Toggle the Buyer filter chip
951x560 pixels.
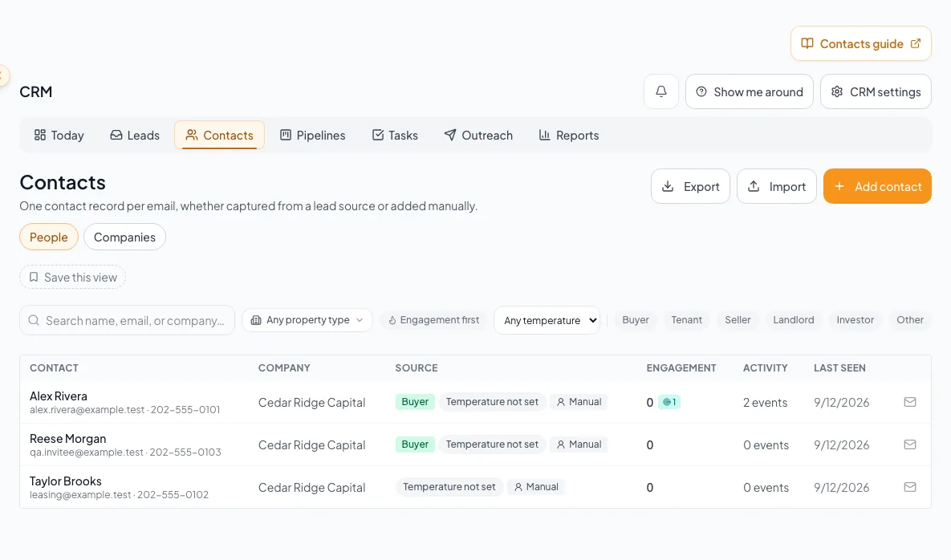635,320
